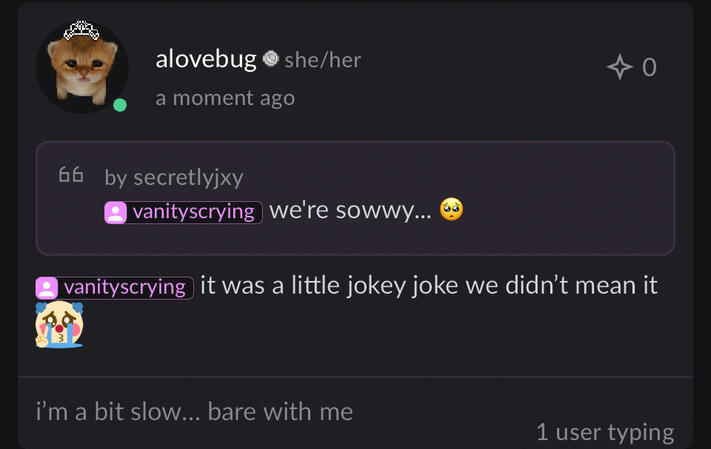Click the crying peace-sign emoji
Screen dimensions: 711x449
click(x=58, y=325)
